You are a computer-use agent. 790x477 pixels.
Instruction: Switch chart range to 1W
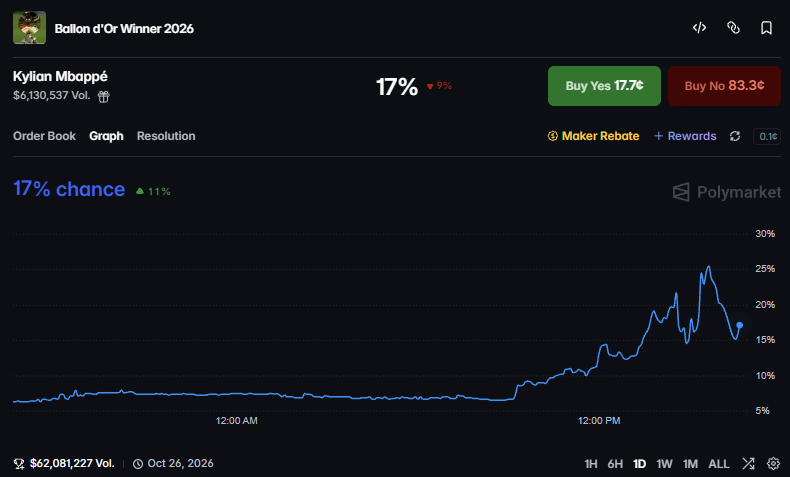click(x=664, y=464)
